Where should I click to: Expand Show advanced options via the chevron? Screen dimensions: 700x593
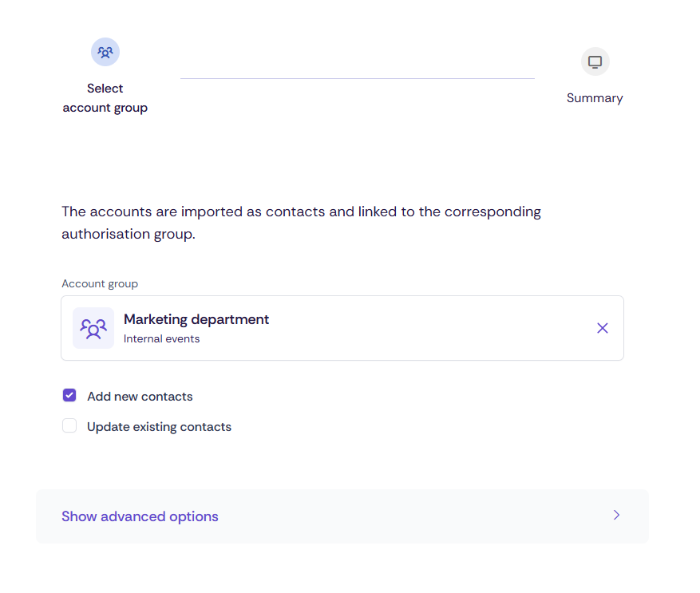pos(616,516)
